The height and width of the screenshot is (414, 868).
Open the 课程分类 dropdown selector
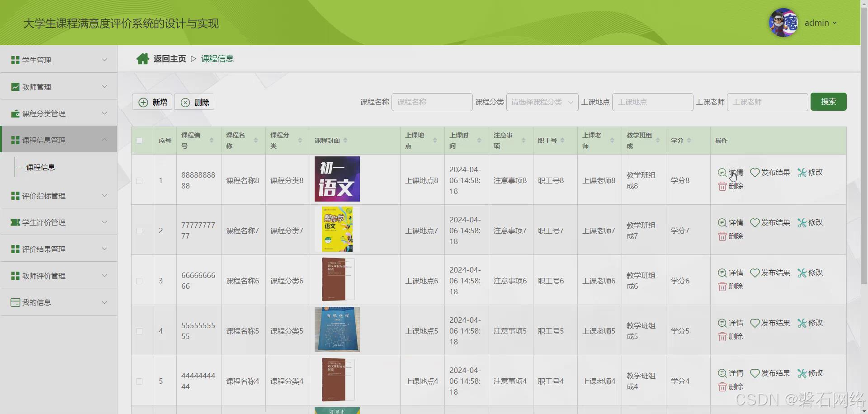[x=542, y=102]
